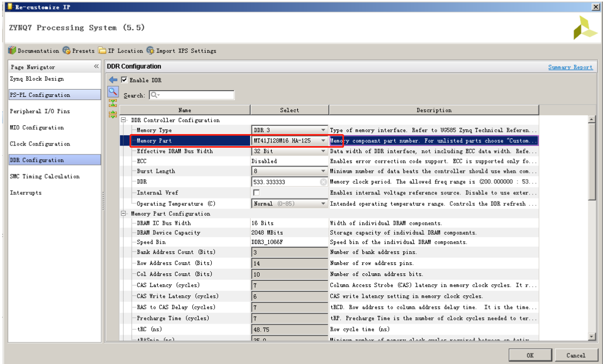
Task: Click the Name column header
Action: pyautogui.click(x=185, y=110)
